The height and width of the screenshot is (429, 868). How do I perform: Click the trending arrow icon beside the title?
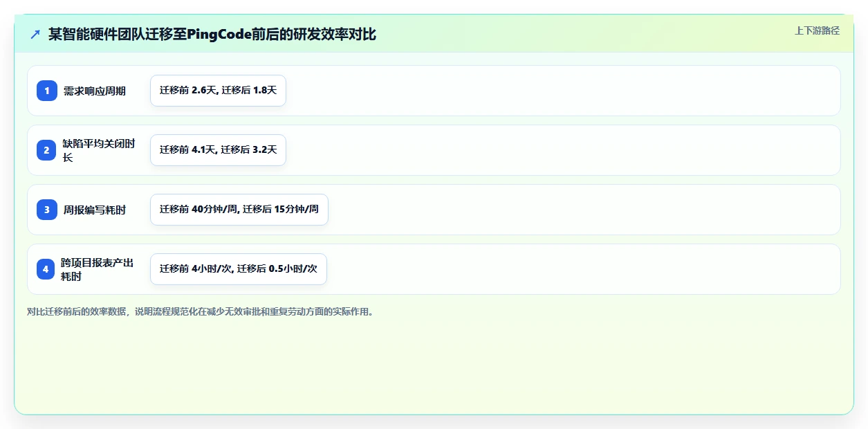point(35,34)
